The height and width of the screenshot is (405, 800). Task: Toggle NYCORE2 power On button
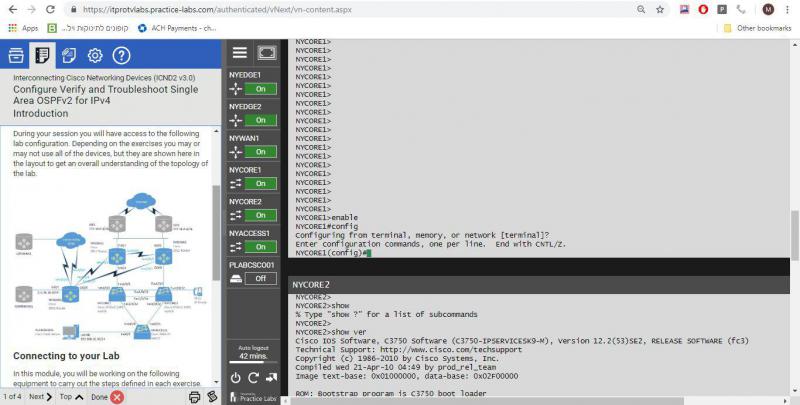pyautogui.click(x=260, y=215)
